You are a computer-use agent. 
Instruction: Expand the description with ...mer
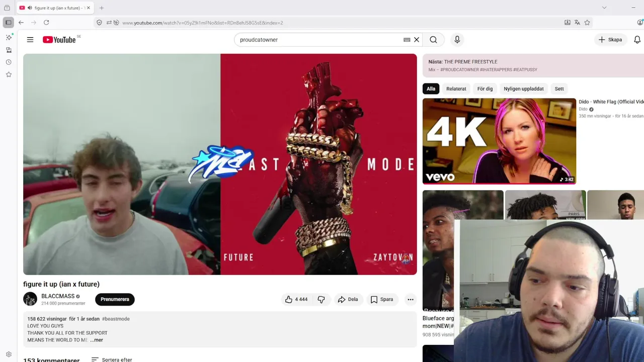(x=97, y=340)
